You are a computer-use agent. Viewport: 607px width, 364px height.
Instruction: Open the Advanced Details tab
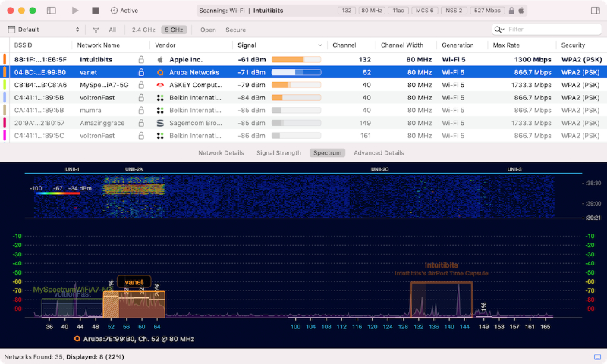(379, 152)
